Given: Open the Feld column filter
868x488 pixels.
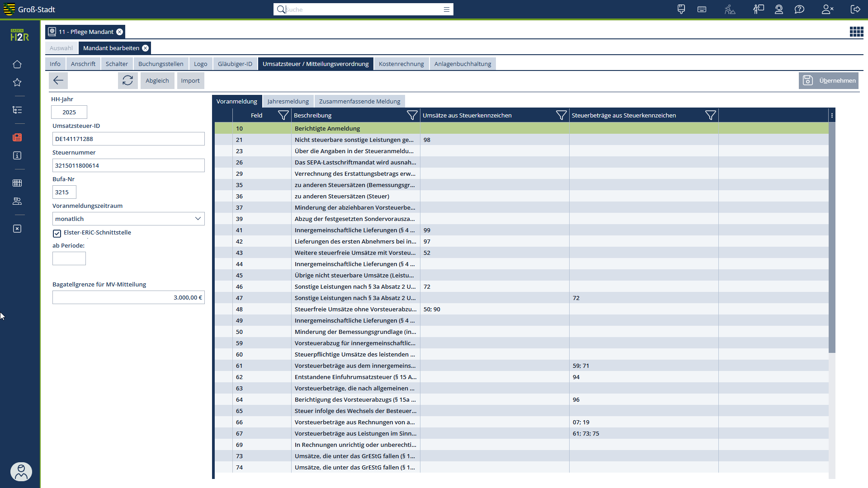Looking at the screenshot, I should coord(283,115).
